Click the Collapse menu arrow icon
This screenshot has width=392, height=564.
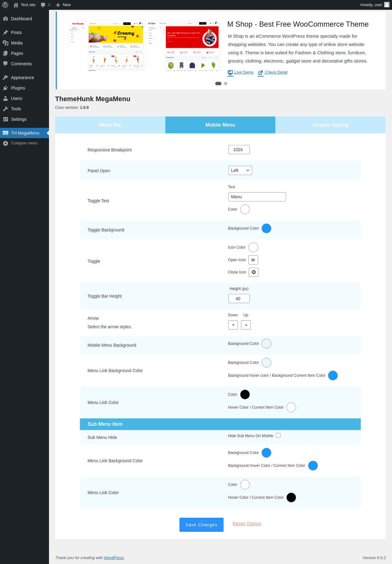pyautogui.click(x=6, y=143)
